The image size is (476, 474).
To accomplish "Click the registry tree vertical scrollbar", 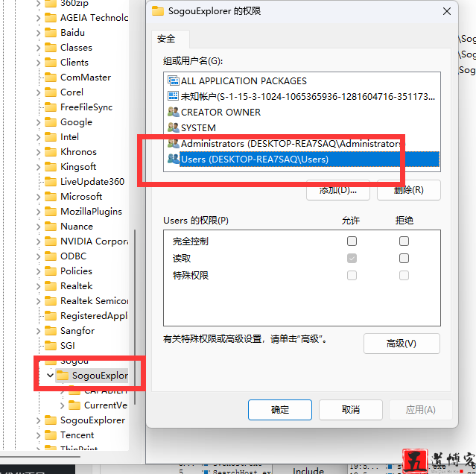I will click(x=135, y=317).
